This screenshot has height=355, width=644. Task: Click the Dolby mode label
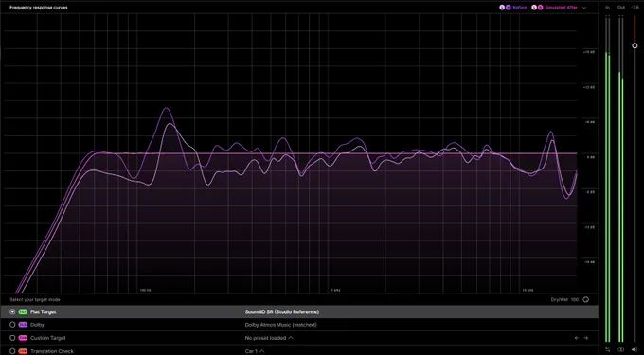point(37,325)
